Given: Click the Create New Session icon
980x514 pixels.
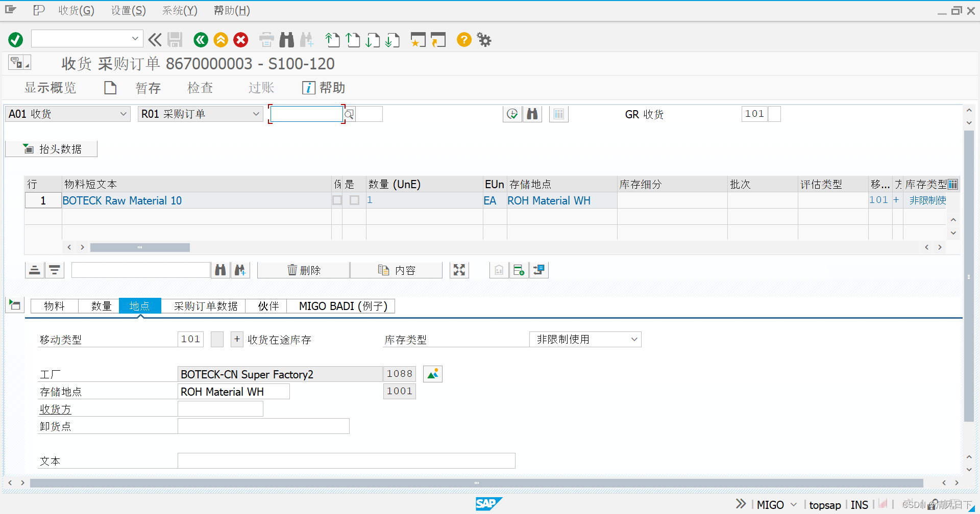Looking at the screenshot, I should (418, 39).
